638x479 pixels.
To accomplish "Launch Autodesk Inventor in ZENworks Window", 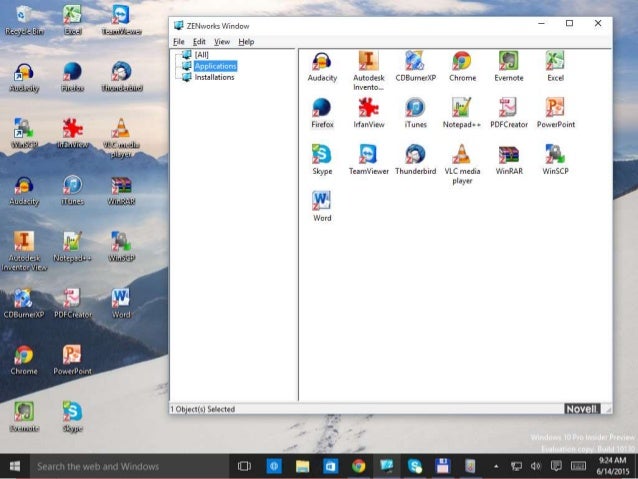I will pyautogui.click(x=369, y=71).
